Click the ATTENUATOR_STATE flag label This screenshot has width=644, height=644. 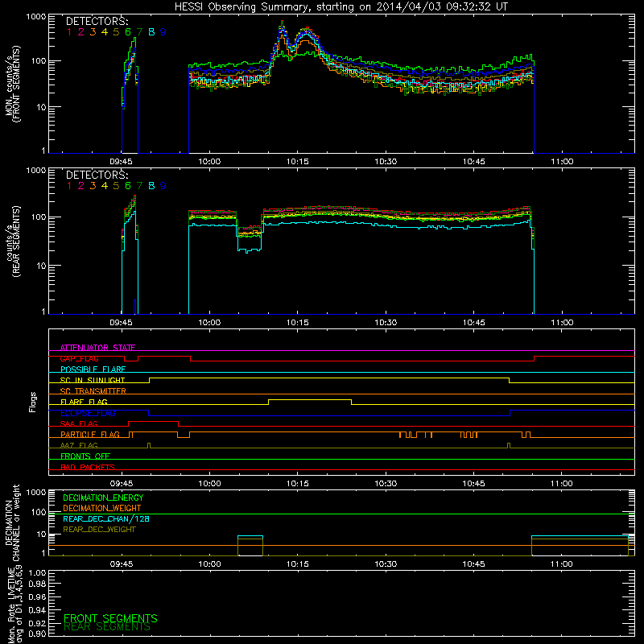pos(97,348)
